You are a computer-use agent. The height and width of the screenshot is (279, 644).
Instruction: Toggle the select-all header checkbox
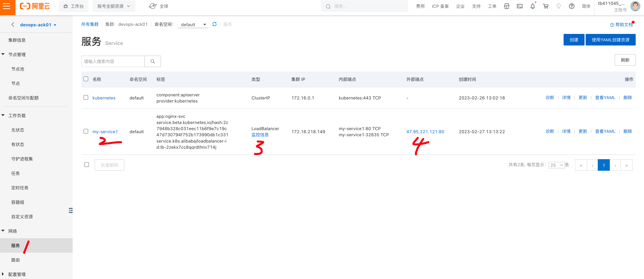pyautogui.click(x=86, y=79)
